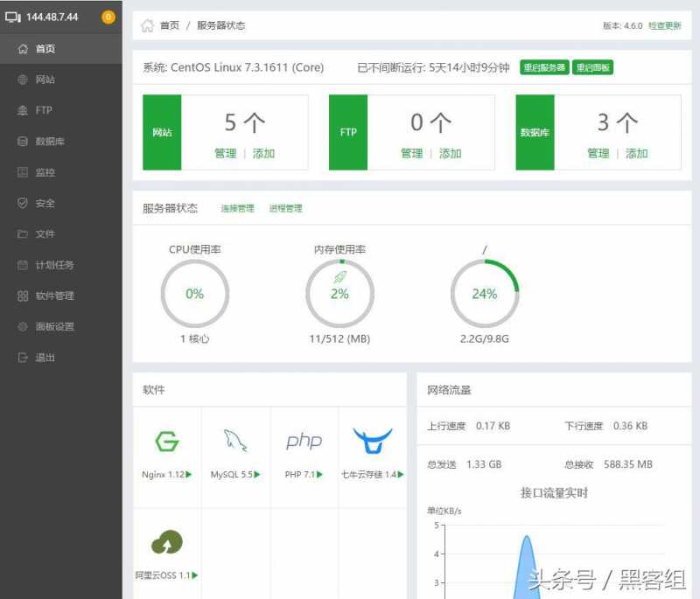The image size is (700, 599).
Task: Click the PHP logo icon
Action: tap(304, 441)
